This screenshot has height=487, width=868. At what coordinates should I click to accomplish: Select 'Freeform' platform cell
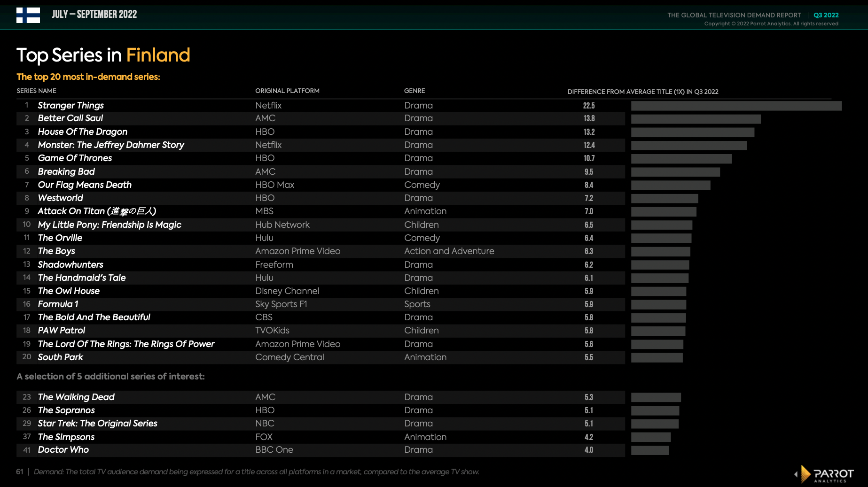coord(274,265)
